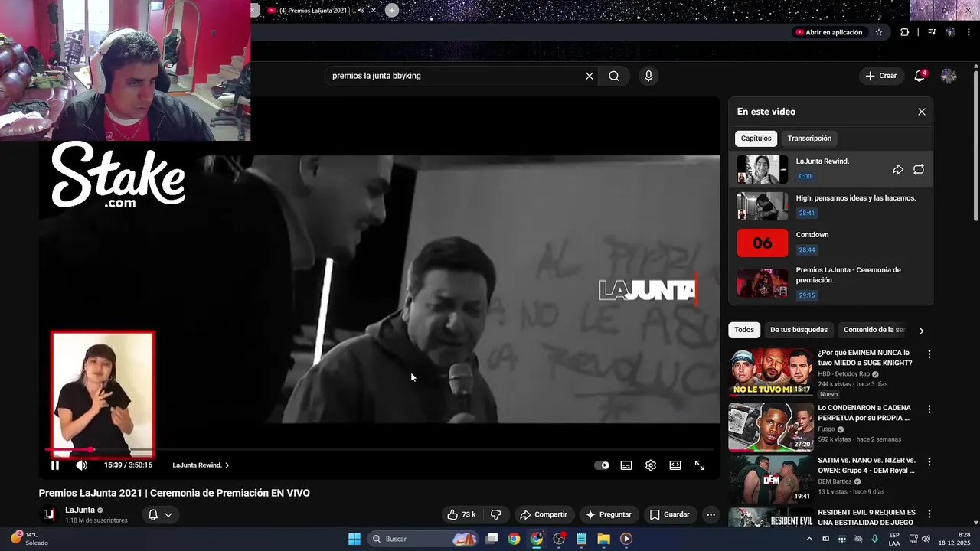Close the En este video panel

(922, 112)
